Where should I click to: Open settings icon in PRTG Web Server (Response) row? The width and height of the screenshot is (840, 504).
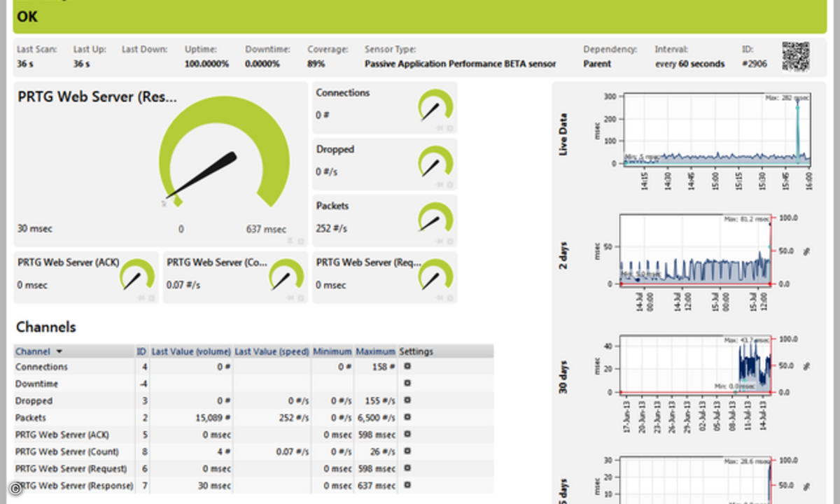tap(407, 486)
